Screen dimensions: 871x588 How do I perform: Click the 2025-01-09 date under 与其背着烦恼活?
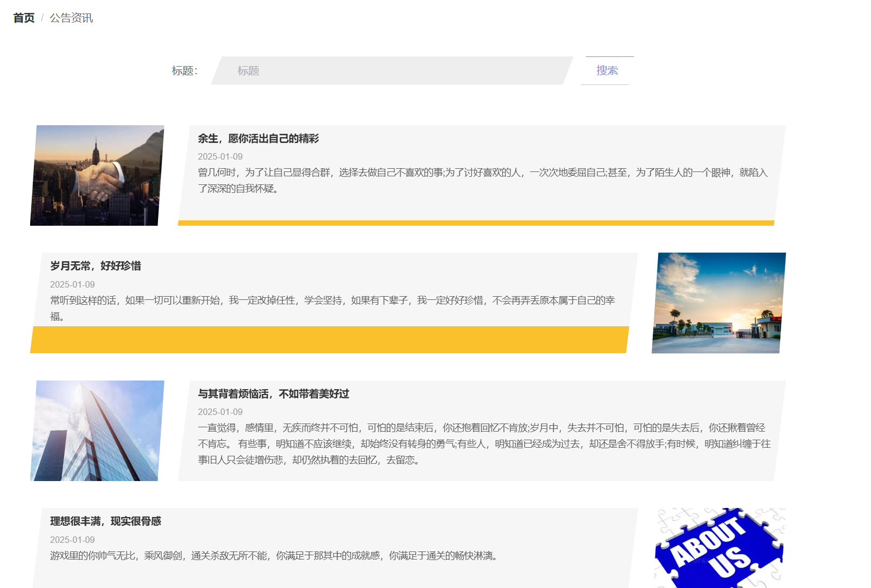click(220, 412)
